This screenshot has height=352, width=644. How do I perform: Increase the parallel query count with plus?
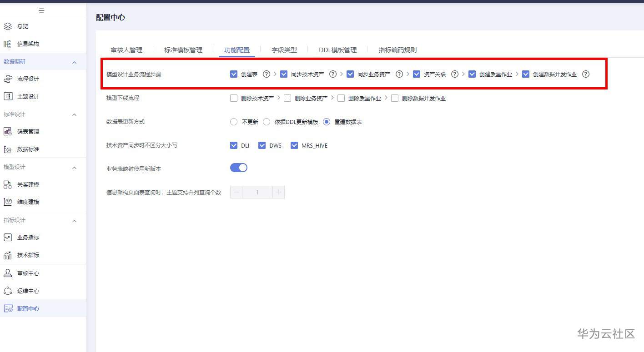pos(278,192)
